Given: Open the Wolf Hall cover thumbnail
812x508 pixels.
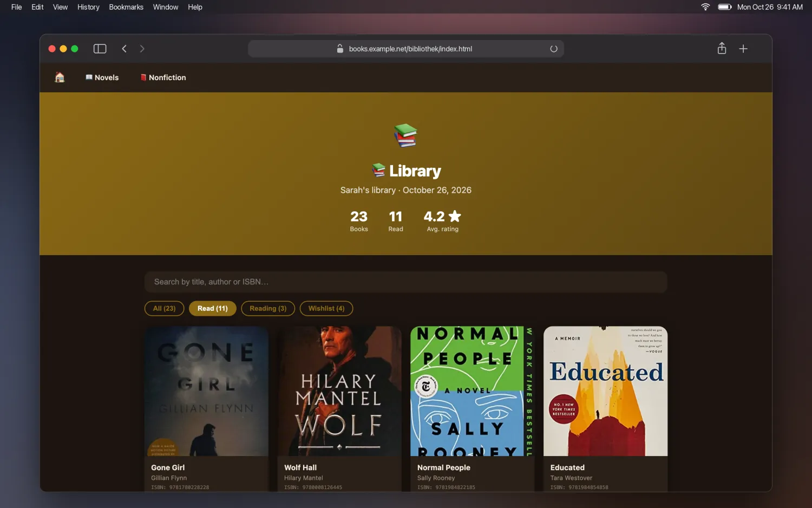Looking at the screenshot, I should (x=339, y=391).
